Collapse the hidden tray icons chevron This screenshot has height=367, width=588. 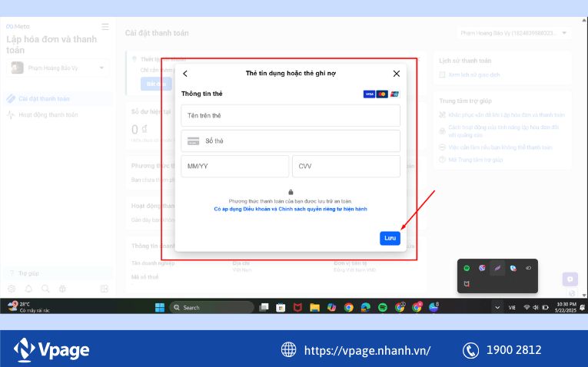[x=496, y=307]
